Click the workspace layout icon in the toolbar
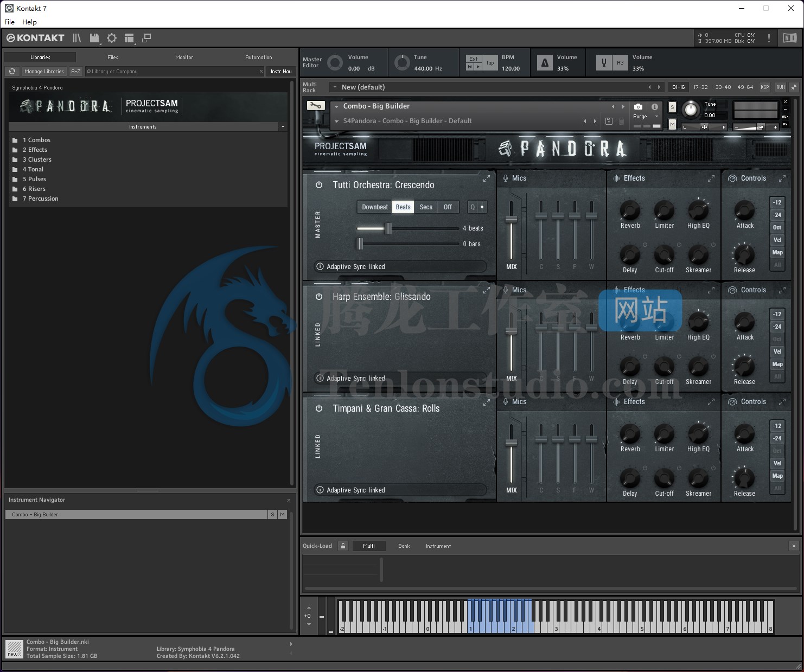 (x=129, y=38)
